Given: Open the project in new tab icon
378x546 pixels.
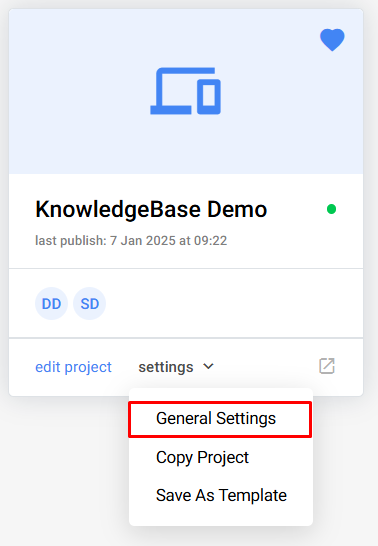Looking at the screenshot, I should coord(327,366).
